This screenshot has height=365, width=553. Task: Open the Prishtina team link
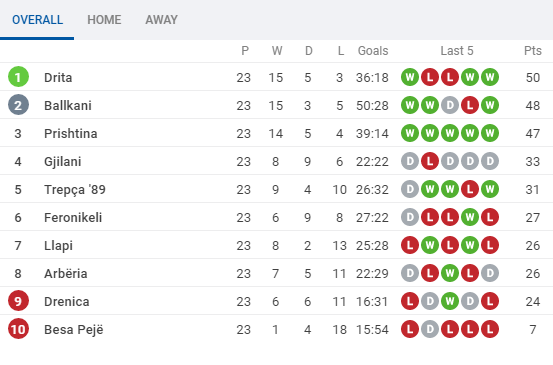coord(71,133)
